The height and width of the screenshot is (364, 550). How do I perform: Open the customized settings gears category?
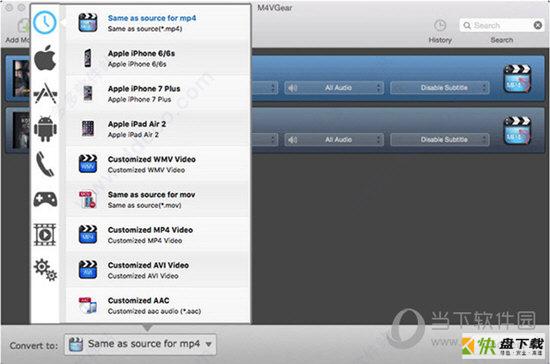click(x=45, y=269)
